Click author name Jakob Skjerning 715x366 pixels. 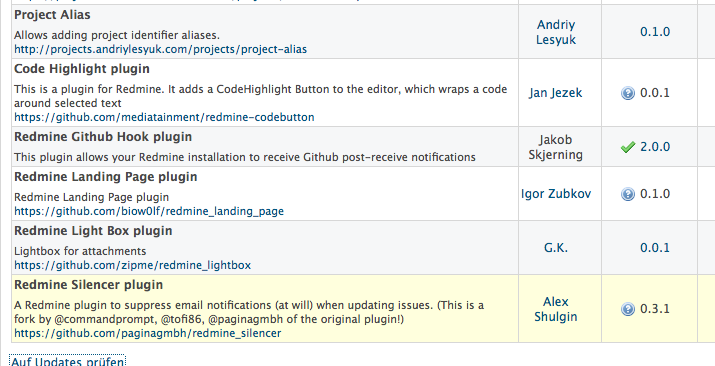555,147
